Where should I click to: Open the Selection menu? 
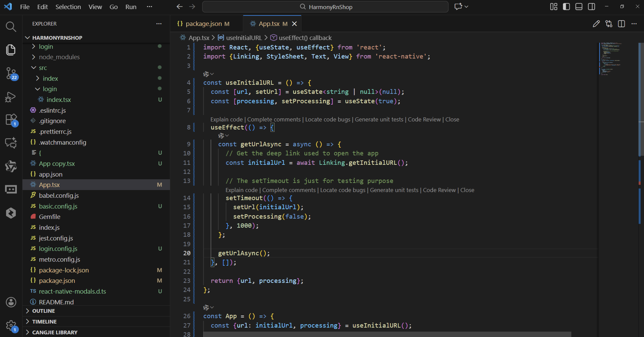68,7
